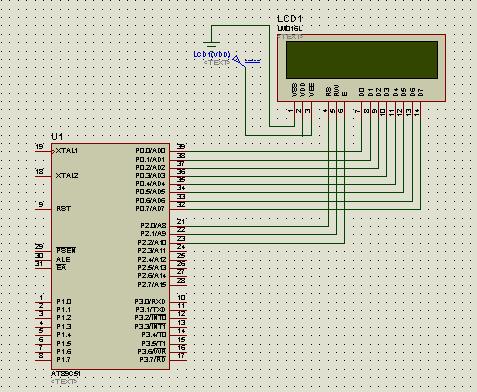The image size is (477, 392).
Task: Select XTAL1 pin 19 on U1
Action: [43, 151]
